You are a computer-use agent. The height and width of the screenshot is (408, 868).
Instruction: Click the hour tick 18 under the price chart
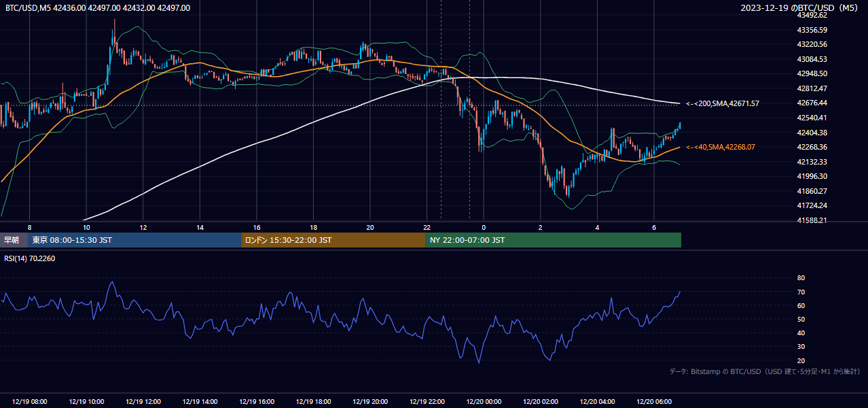click(313, 227)
